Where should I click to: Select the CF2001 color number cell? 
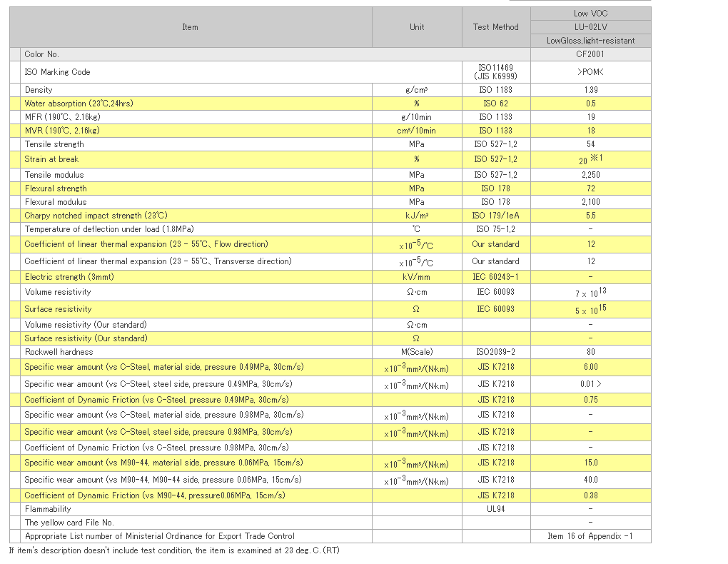590,54
